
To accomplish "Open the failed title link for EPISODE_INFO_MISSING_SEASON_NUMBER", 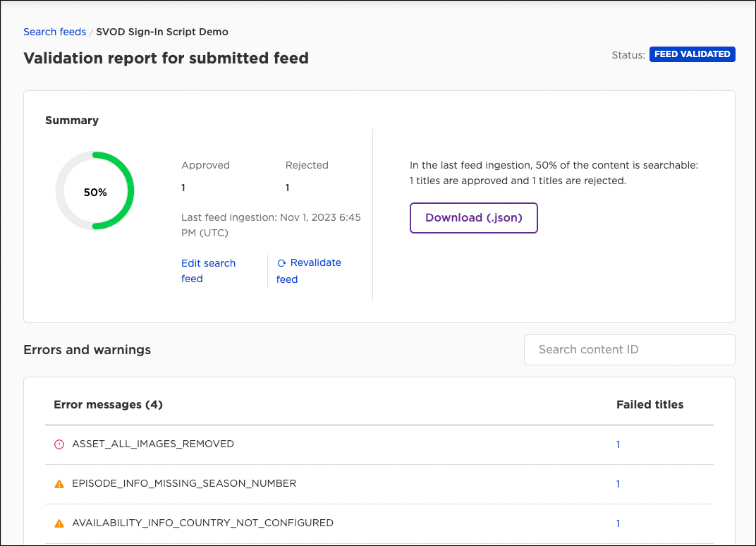I will tap(618, 484).
